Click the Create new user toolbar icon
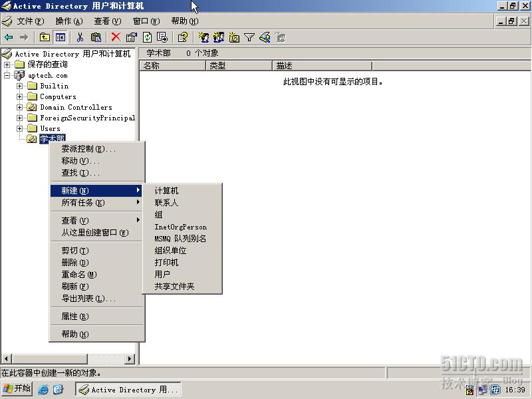The width and height of the screenshot is (532, 399). coord(203,37)
